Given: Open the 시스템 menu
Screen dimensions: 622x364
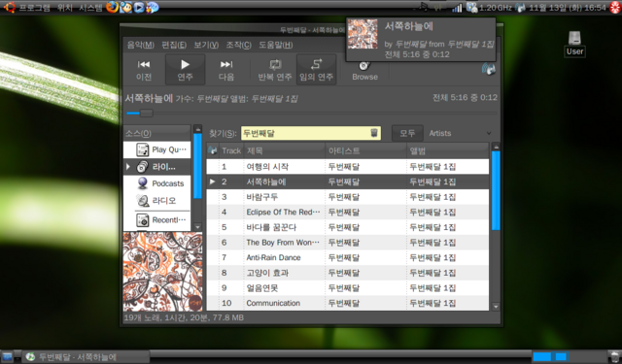Looking at the screenshot, I should click(x=90, y=7).
